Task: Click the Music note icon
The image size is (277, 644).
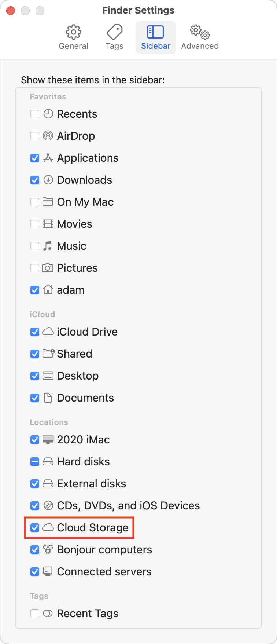Action: [x=48, y=246]
